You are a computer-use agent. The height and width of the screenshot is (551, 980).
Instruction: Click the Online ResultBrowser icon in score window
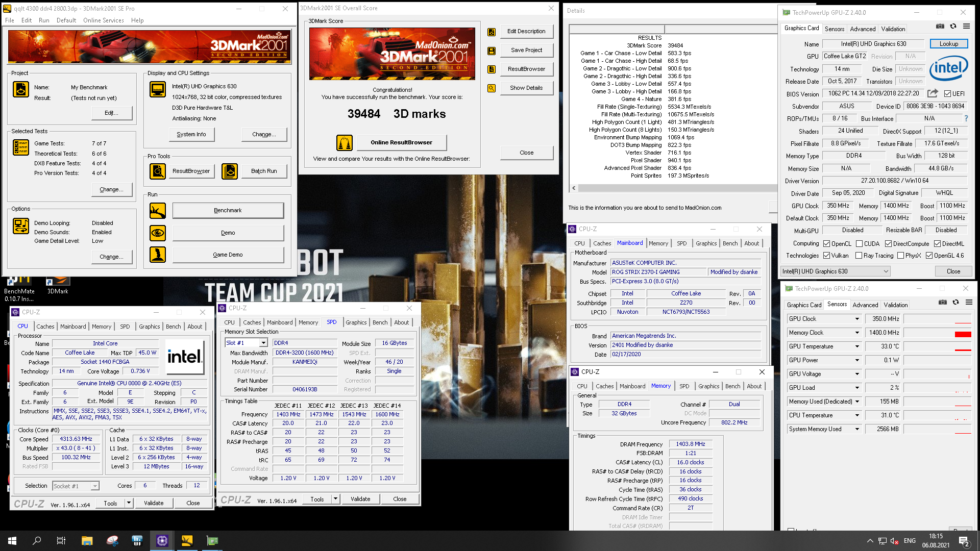click(x=345, y=143)
